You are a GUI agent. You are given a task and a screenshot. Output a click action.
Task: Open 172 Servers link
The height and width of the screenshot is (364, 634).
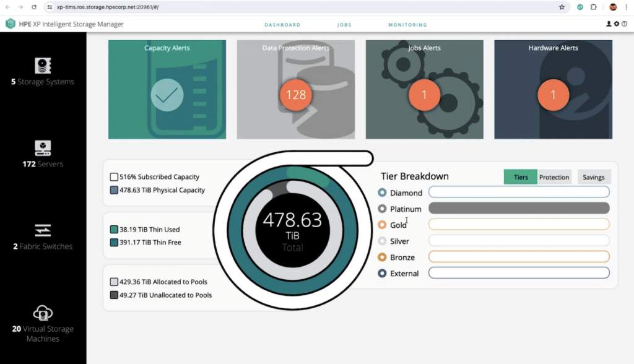43,164
